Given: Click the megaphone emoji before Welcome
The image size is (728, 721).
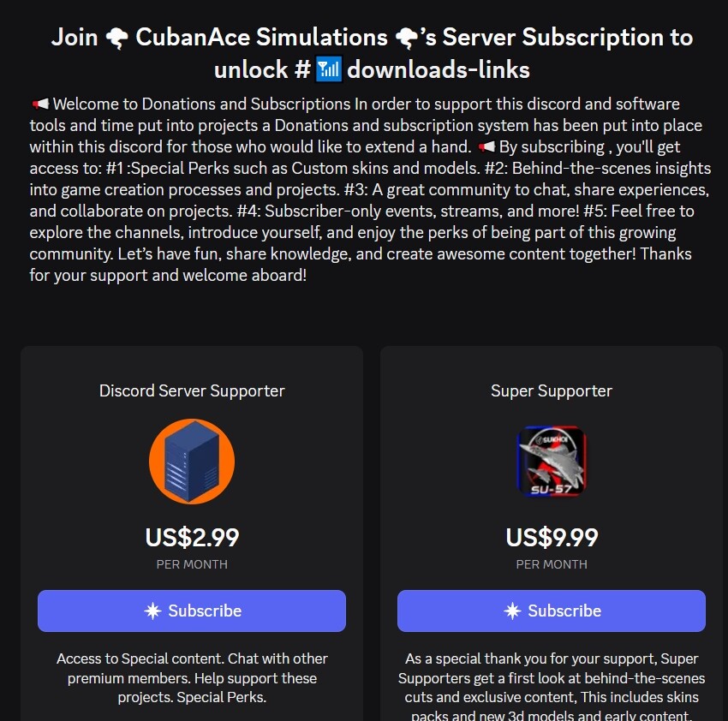Looking at the screenshot, I should 40,104.
